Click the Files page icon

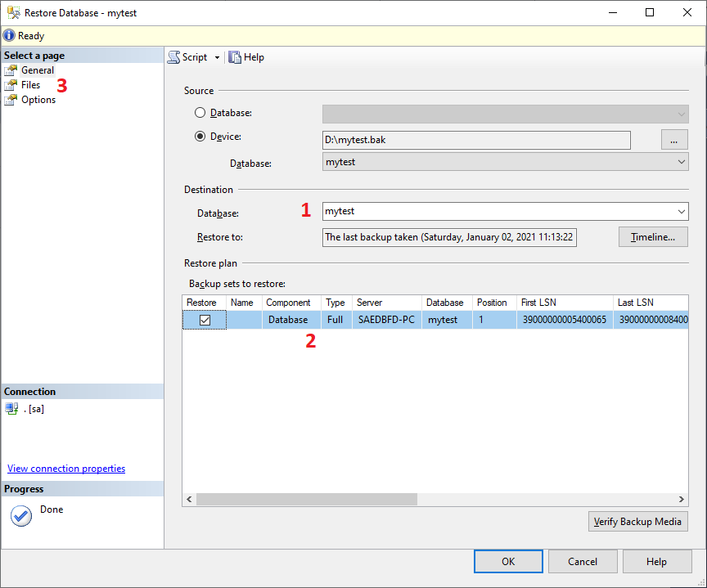pyautogui.click(x=11, y=85)
